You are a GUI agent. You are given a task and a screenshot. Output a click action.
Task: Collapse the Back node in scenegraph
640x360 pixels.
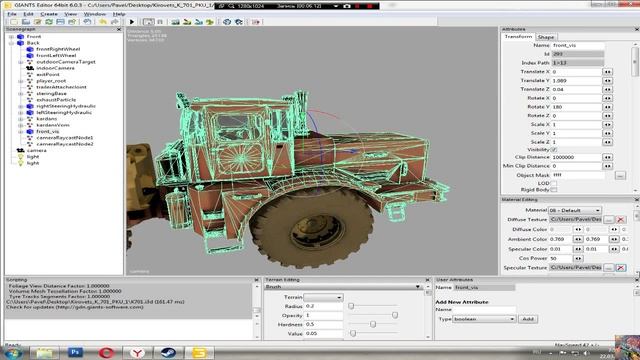pos(11,43)
